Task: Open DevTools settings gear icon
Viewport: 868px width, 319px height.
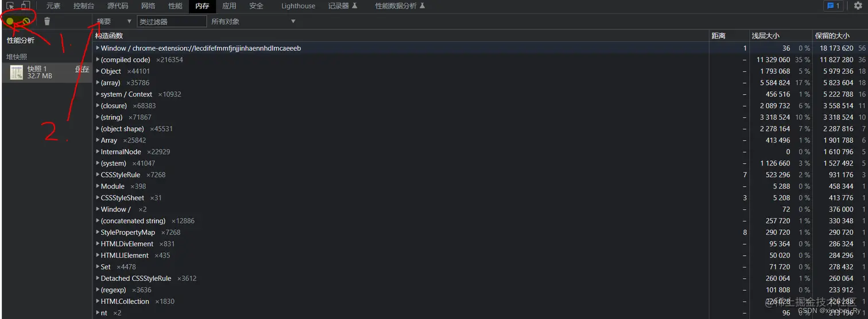Action: coord(858,6)
